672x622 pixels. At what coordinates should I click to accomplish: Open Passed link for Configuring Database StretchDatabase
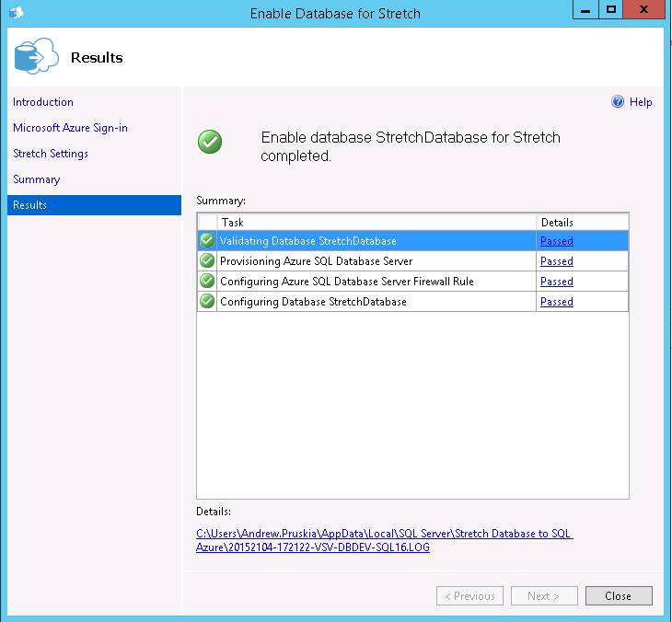tap(556, 302)
